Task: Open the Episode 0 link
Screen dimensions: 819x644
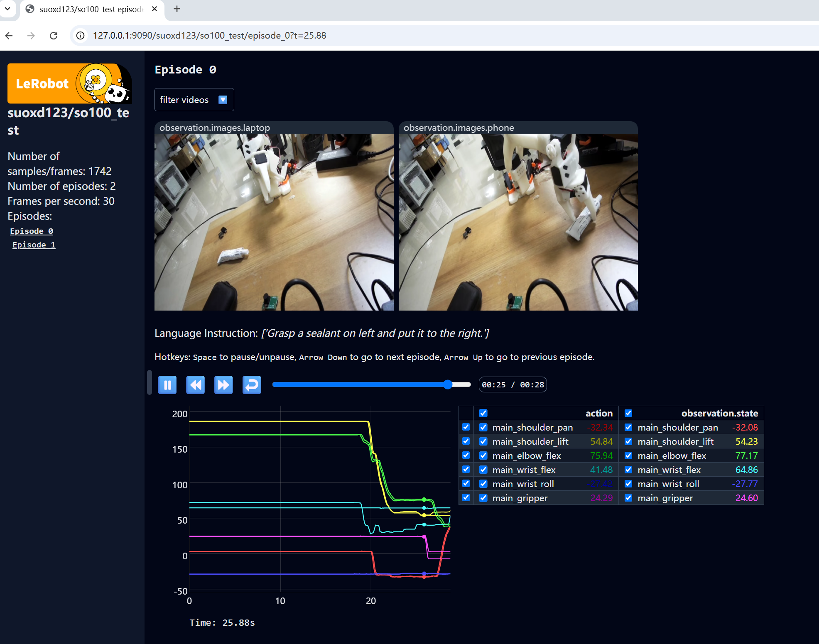Action: click(x=32, y=231)
